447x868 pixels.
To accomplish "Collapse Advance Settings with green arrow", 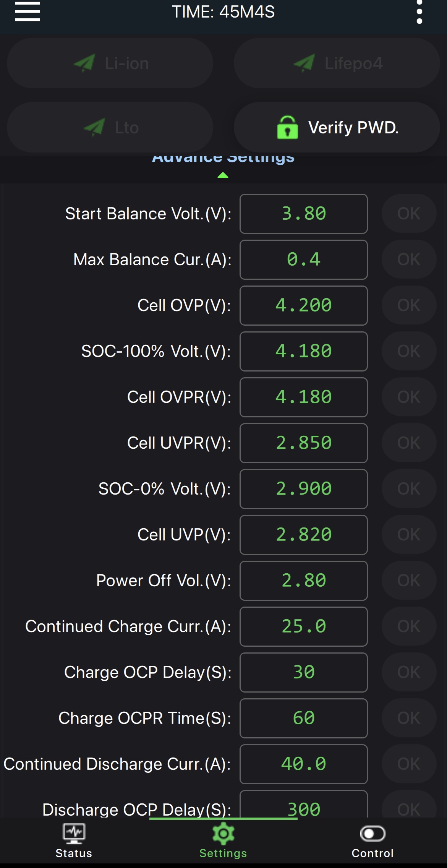I will pyautogui.click(x=223, y=175).
